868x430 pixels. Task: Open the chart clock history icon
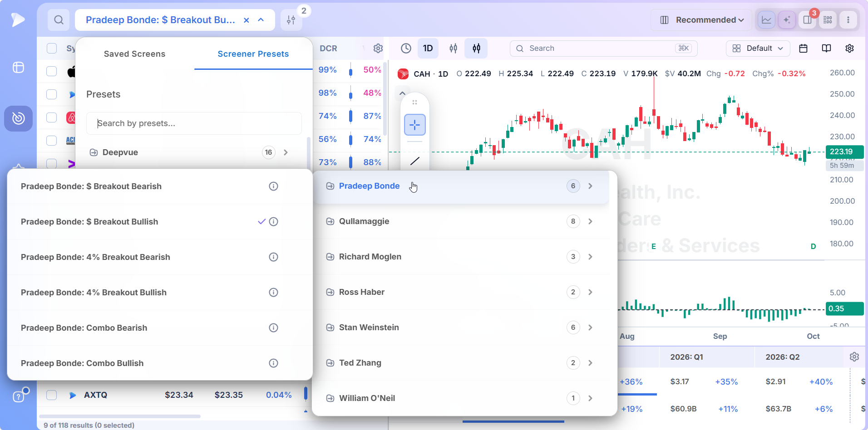406,49
